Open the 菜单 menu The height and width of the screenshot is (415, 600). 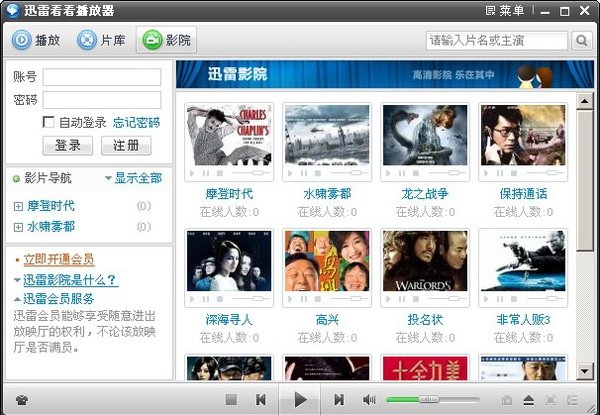click(x=504, y=10)
